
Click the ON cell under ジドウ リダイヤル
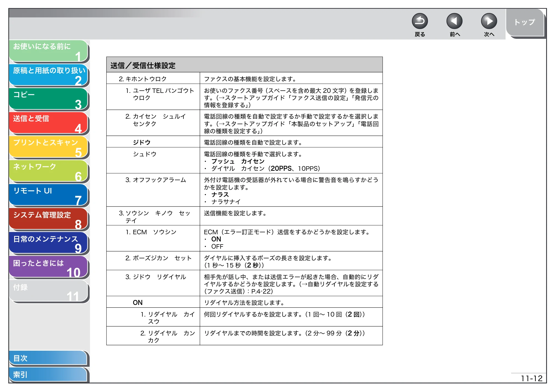click(153, 302)
